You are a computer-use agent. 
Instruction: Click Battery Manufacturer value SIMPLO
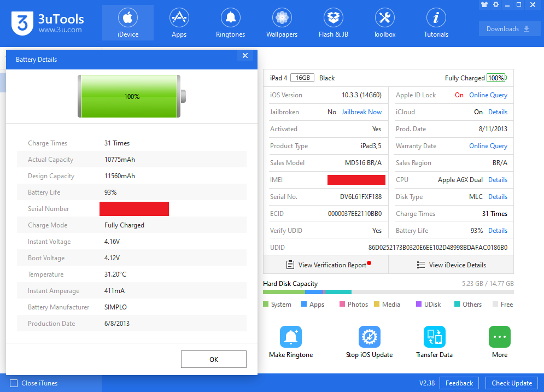click(x=115, y=307)
